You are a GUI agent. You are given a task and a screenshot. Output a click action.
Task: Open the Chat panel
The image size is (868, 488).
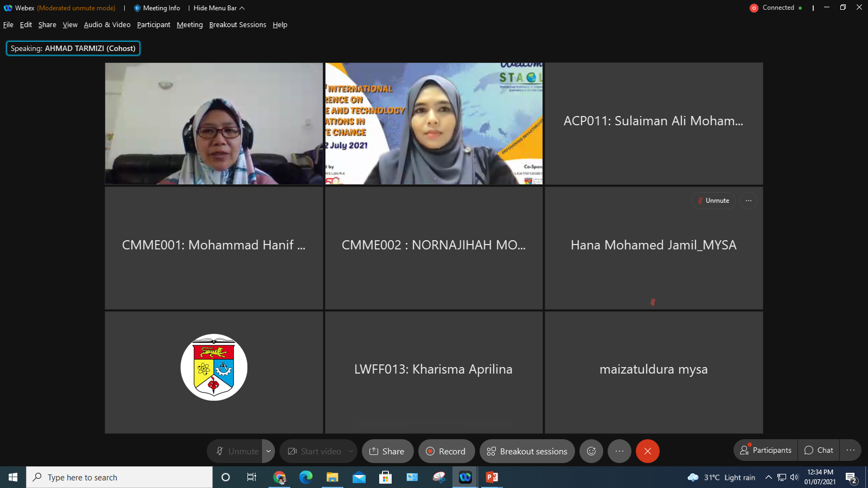point(819,450)
